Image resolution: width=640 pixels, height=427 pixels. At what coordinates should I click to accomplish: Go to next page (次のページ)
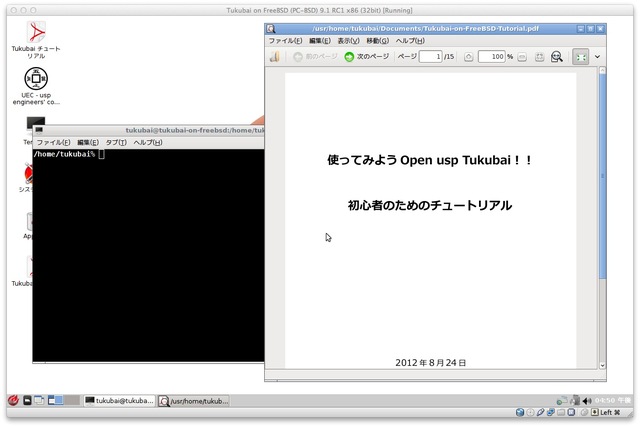366,57
